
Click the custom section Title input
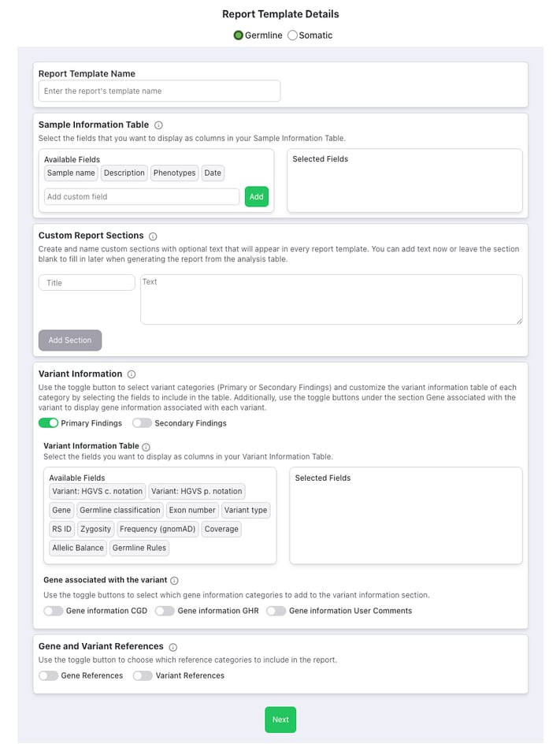point(87,283)
